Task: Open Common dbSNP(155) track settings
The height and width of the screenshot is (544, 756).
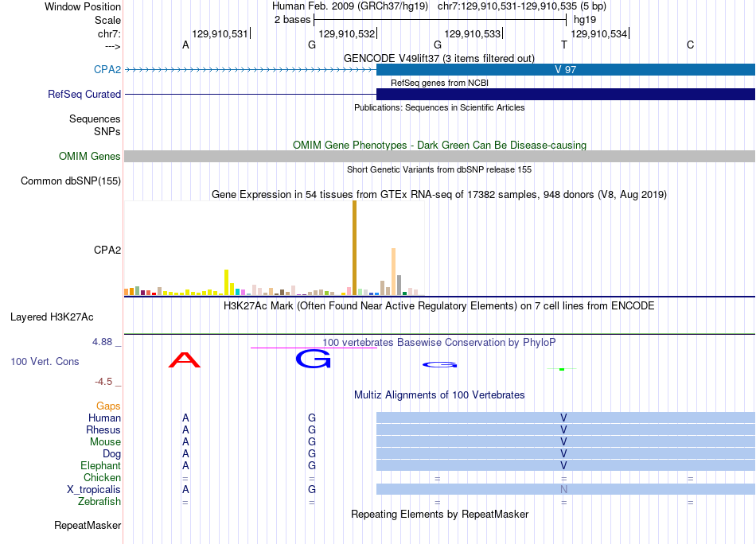Action: [x=70, y=181]
